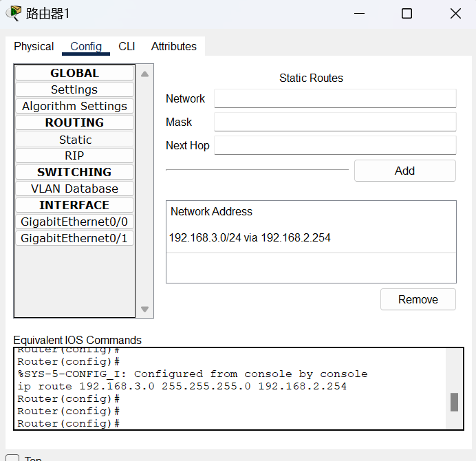Click the Next Hop input field

tap(335, 145)
